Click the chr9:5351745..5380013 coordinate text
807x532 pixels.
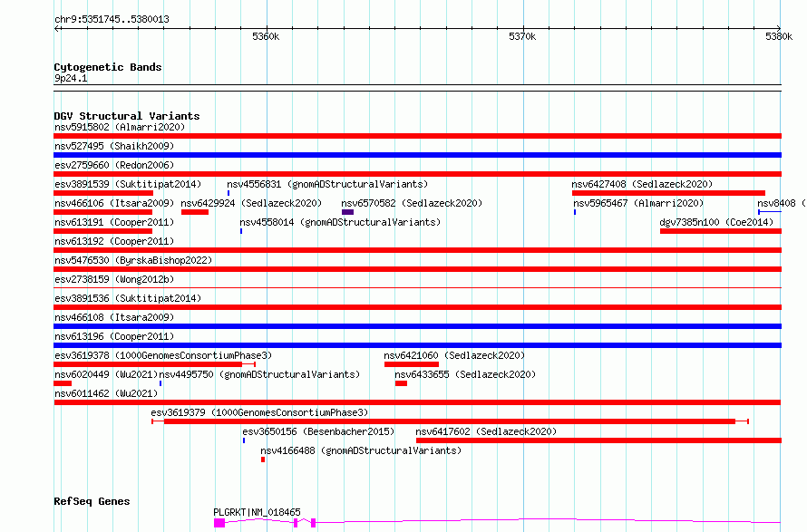[112, 19]
